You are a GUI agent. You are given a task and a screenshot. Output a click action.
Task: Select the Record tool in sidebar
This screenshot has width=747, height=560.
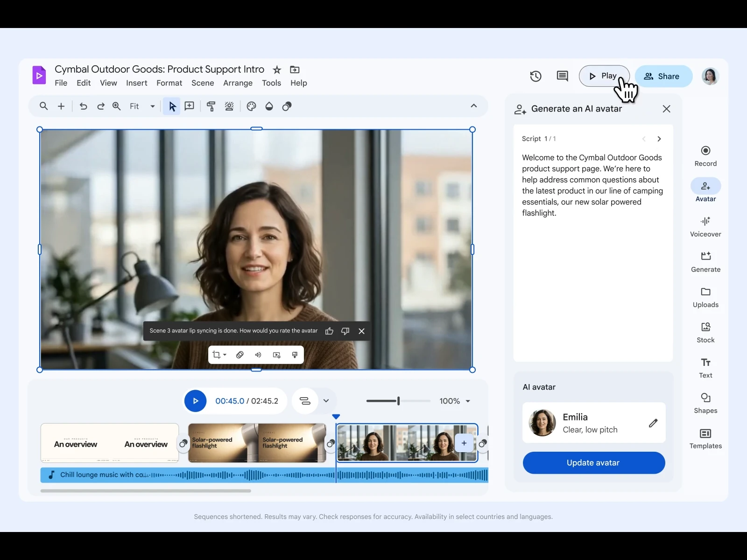pyautogui.click(x=705, y=156)
